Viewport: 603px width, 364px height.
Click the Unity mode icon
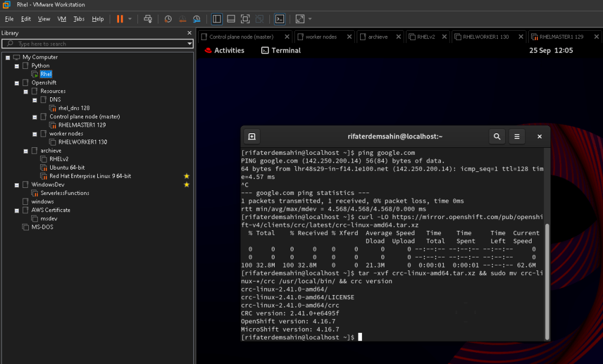[x=259, y=19]
